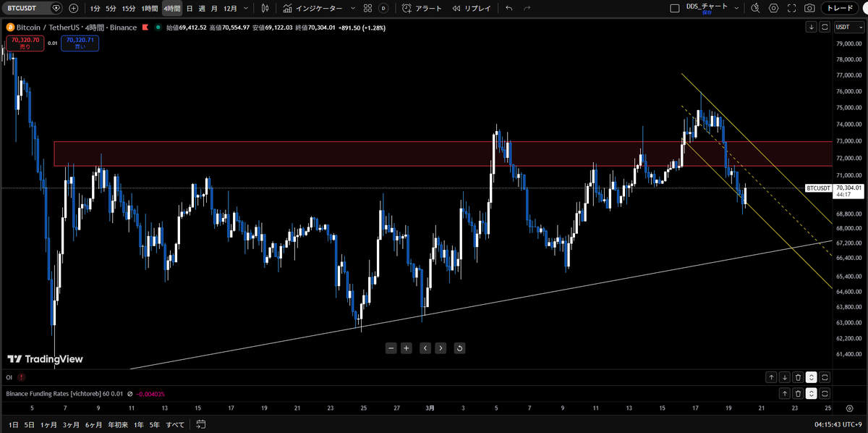Set the すべて all-data range

175,424
